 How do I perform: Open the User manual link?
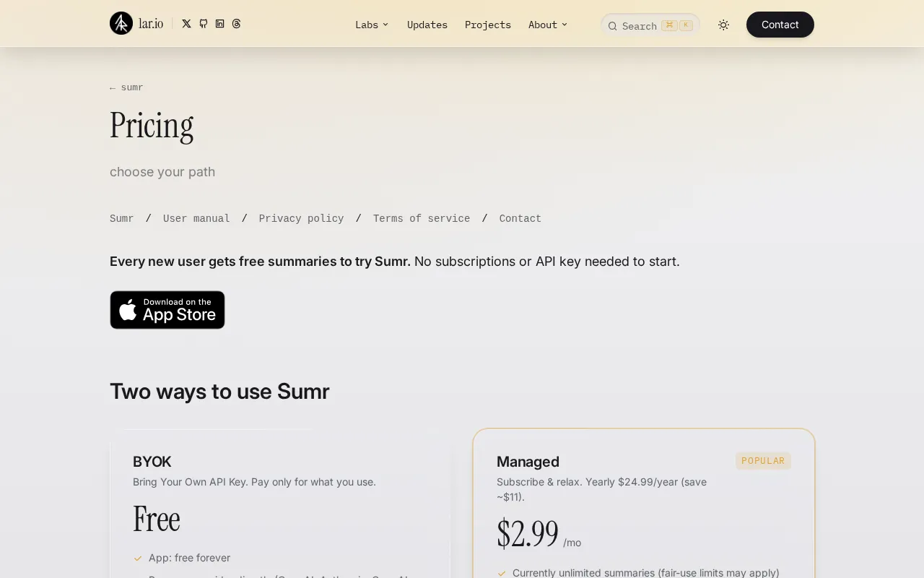[196, 218]
